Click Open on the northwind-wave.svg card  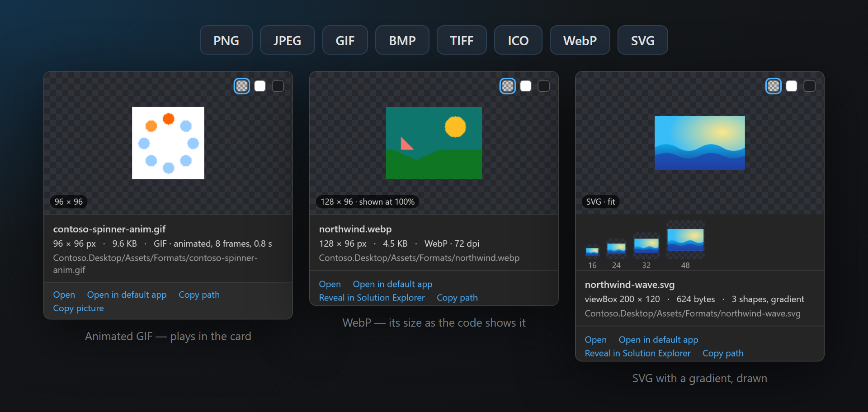(596, 340)
